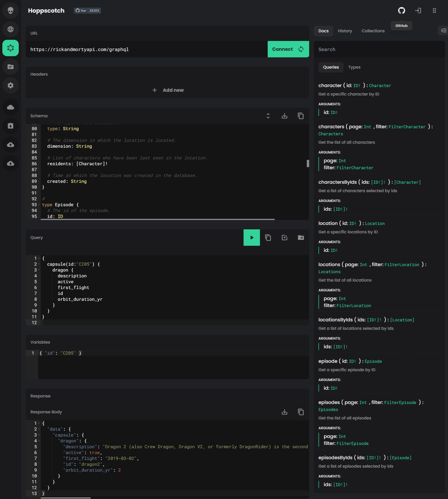Collapse the right sidebar panel icon
The height and width of the screenshot is (499, 448).
click(443, 30)
